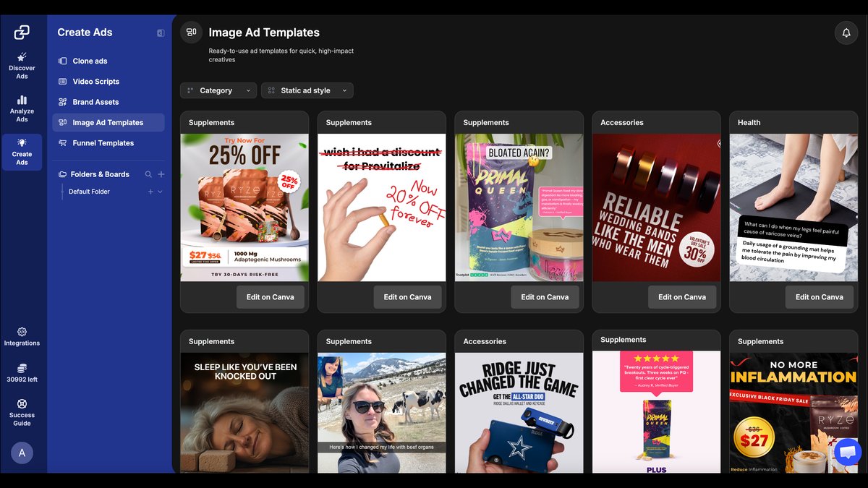Collapse the Create Ads sidebar panel
The height and width of the screenshot is (488, 868).
pyautogui.click(x=161, y=33)
